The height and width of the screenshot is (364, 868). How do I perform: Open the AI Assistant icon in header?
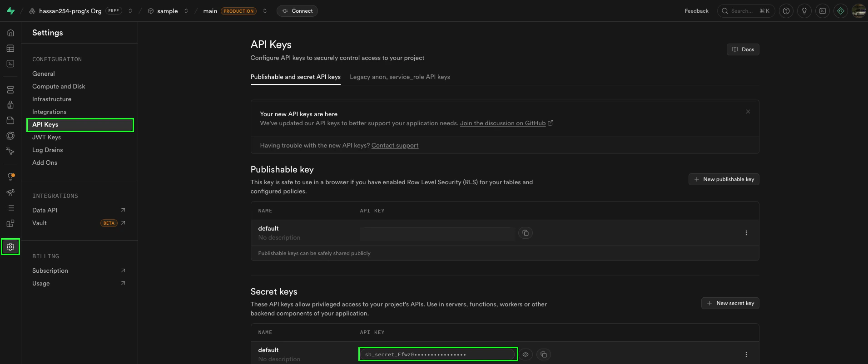coord(841,11)
